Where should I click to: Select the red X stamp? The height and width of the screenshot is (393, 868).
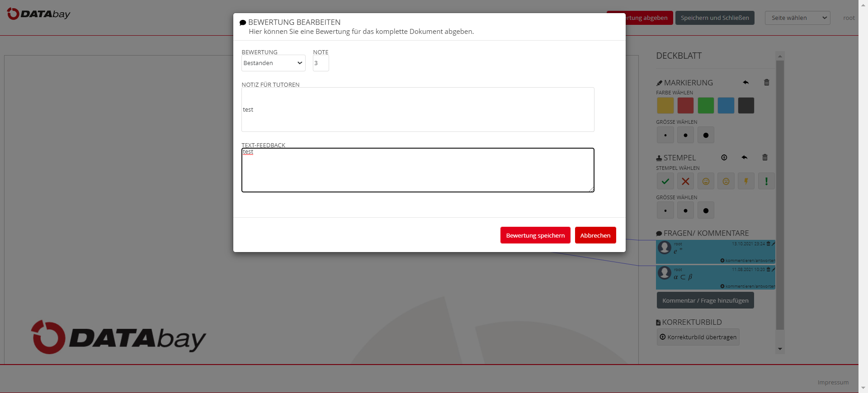pos(685,181)
